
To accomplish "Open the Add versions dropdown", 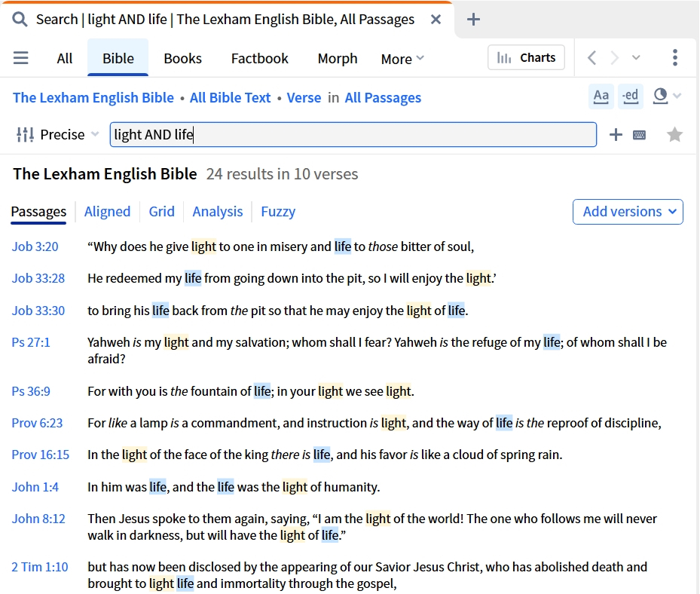I will point(628,212).
